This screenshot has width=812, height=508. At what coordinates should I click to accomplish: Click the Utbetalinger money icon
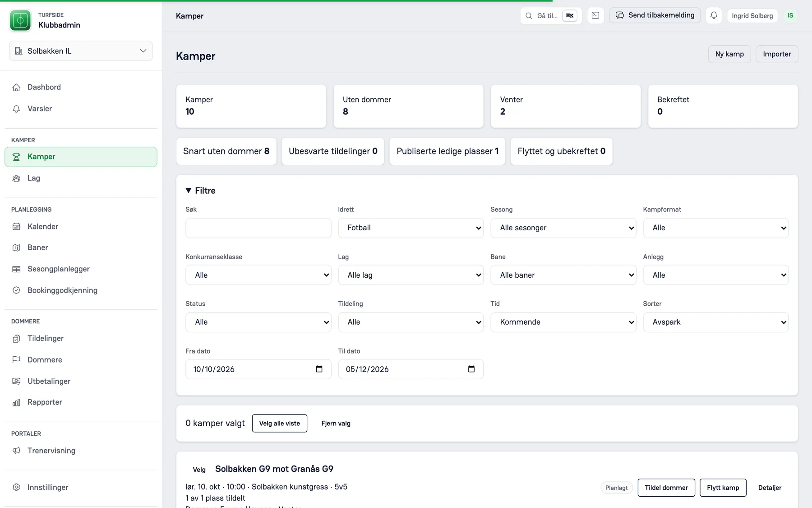point(17,381)
